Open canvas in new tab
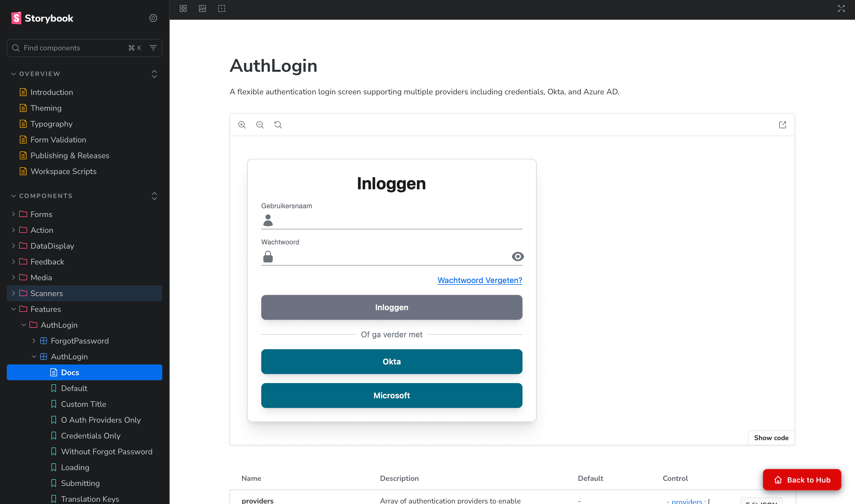The image size is (855, 504). pos(782,125)
